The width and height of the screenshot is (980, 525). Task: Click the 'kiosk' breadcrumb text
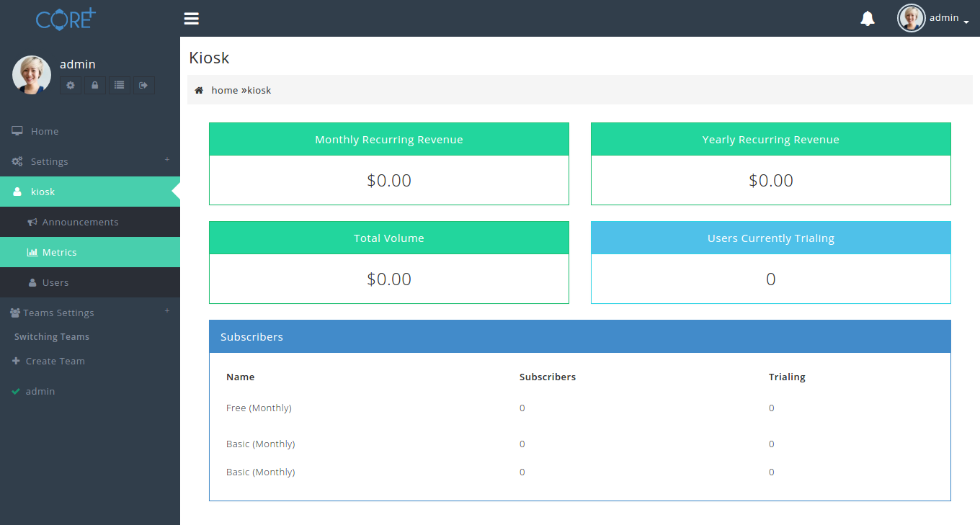(x=259, y=90)
